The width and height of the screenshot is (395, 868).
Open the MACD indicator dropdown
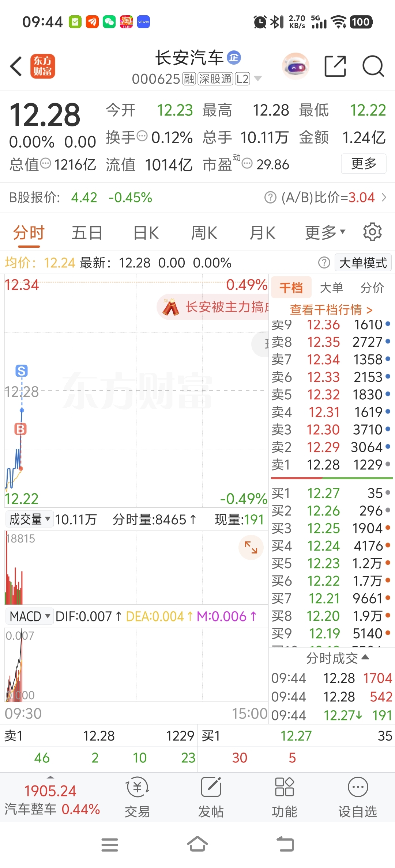click(30, 616)
